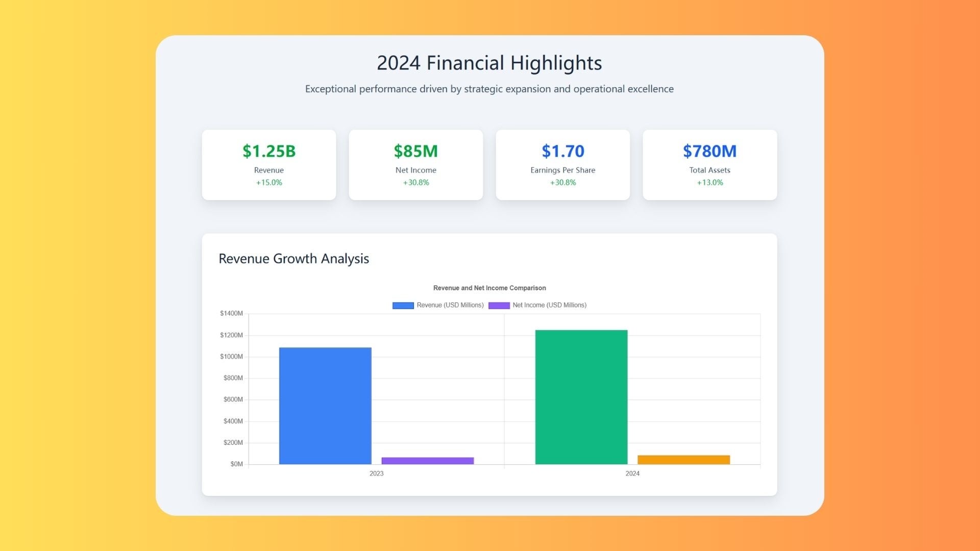This screenshot has width=980, height=551.
Task: Click the blue 2023 revenue bar
Action: click(x=325, y=406)
